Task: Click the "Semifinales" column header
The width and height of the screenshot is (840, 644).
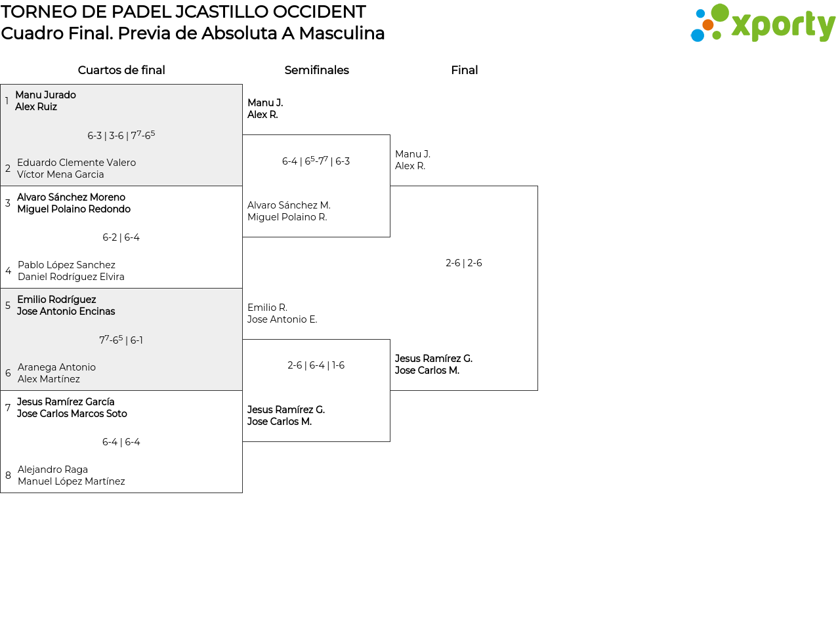Action: tap(316, 70)
